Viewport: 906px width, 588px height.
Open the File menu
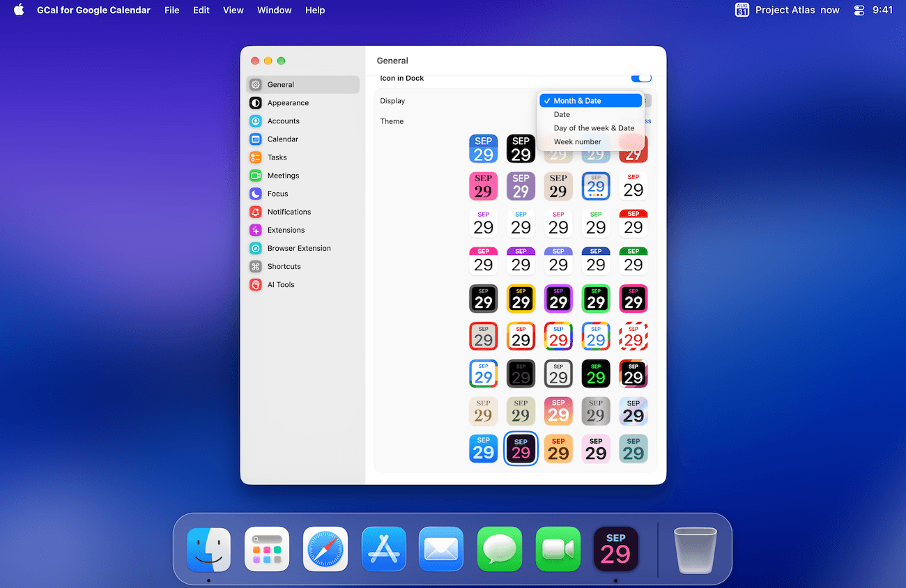click(x=172, y=10)
